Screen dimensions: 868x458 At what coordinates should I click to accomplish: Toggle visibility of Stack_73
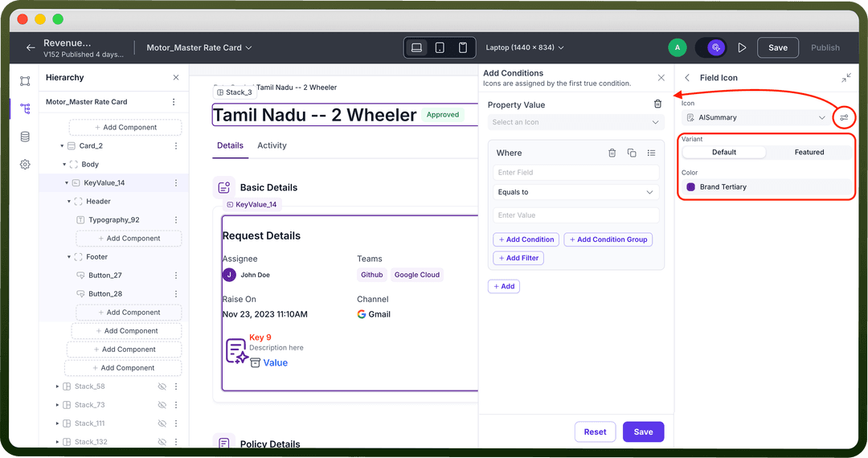(162, 405)
